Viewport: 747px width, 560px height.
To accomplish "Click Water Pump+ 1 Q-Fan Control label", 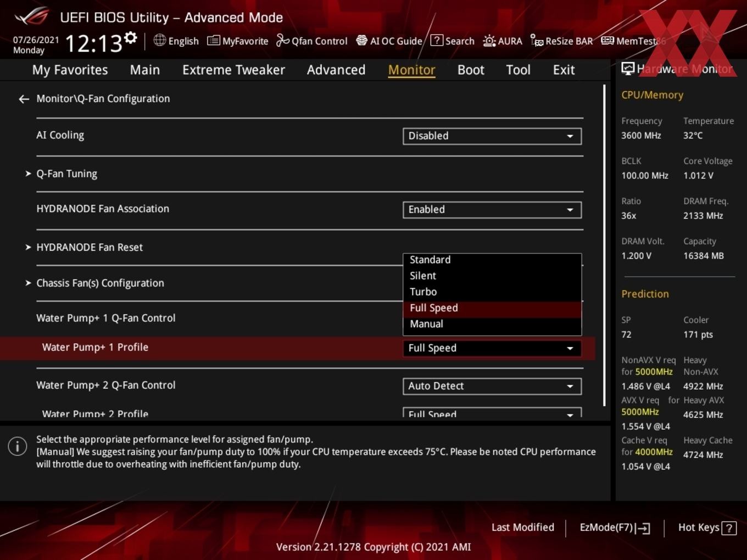I will [106, 318].
